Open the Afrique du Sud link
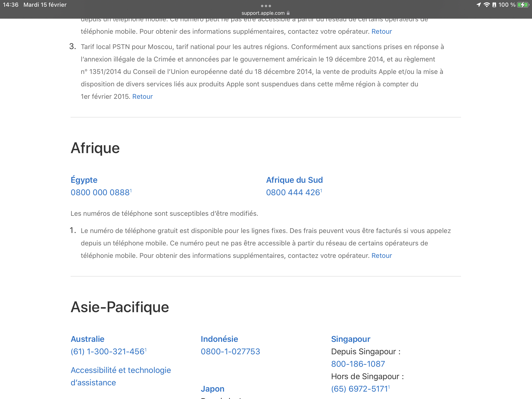 (294, 180)
